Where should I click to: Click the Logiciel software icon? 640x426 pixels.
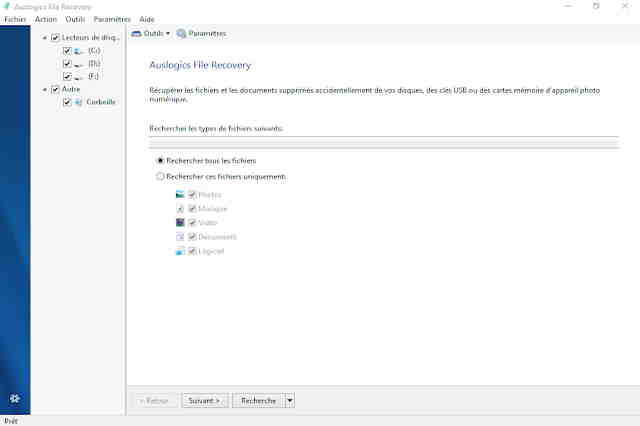tap(180, 251)
